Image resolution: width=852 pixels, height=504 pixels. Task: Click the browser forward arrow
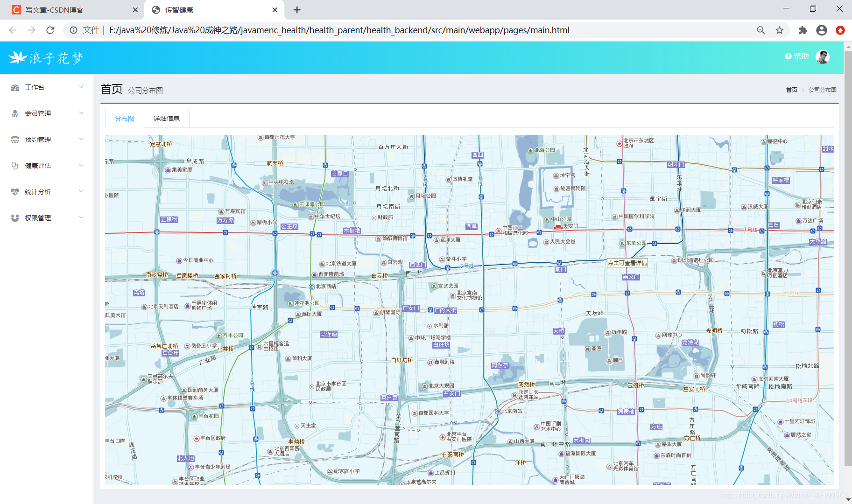click(x=31, y=30)
